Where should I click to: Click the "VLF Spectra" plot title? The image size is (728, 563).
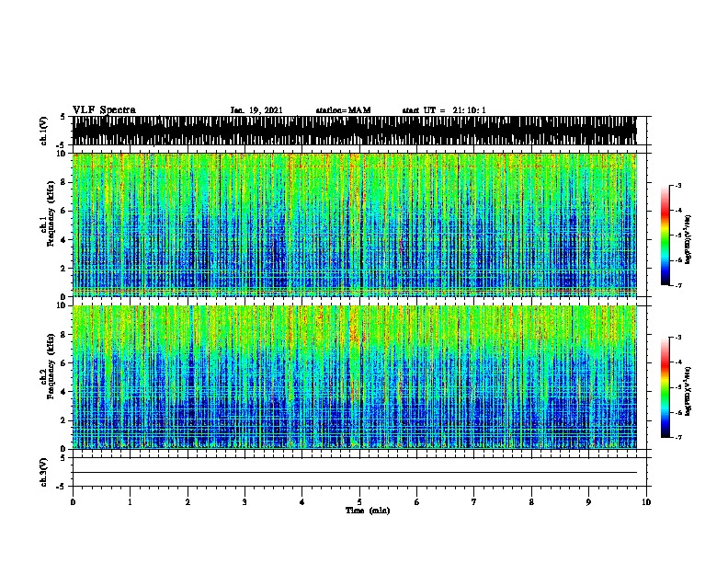[104, 110]
